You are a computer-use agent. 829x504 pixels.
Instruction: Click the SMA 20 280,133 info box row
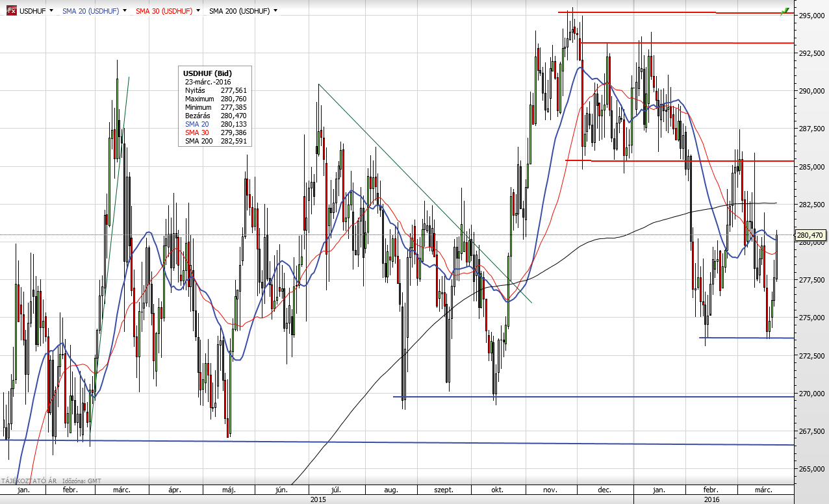coord(216,124)
